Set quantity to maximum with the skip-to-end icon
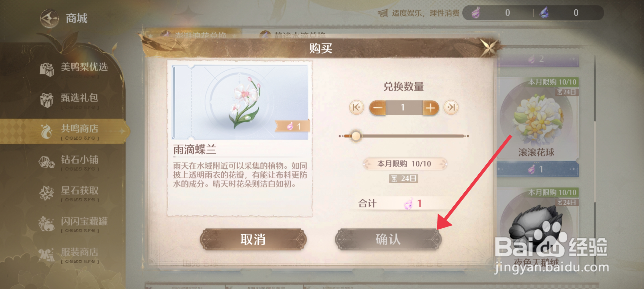 click(451, 107)
